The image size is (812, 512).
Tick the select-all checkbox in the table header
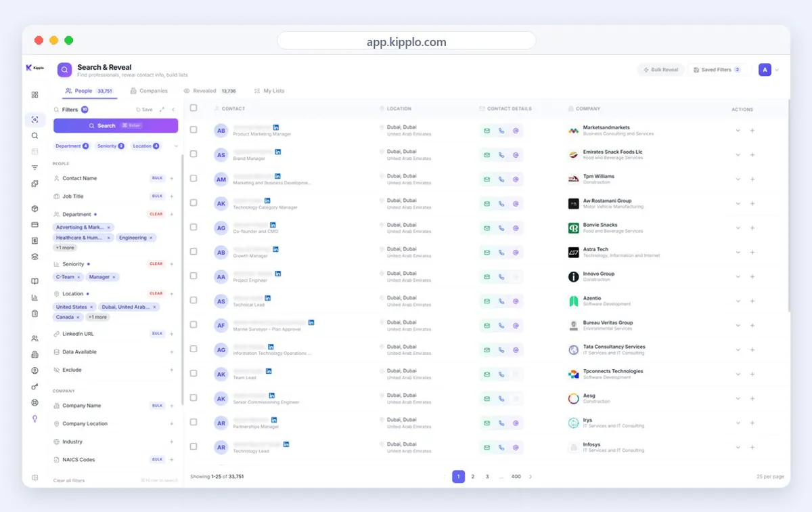(x=194, y=108)
